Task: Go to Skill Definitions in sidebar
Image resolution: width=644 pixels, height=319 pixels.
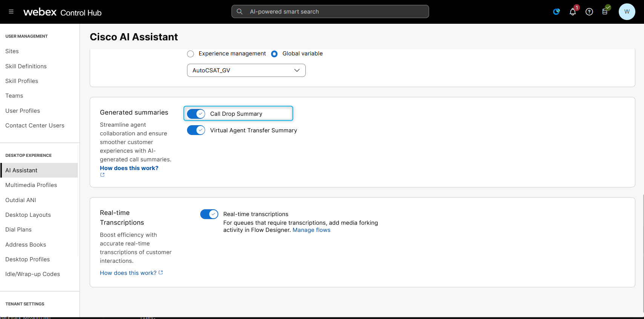Action: click(x=26, y=66)
